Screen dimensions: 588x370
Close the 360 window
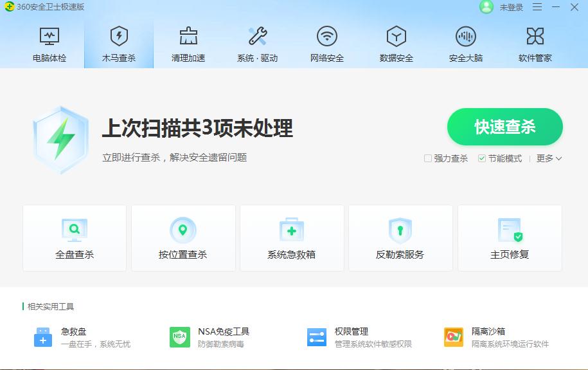pos(574,7)
